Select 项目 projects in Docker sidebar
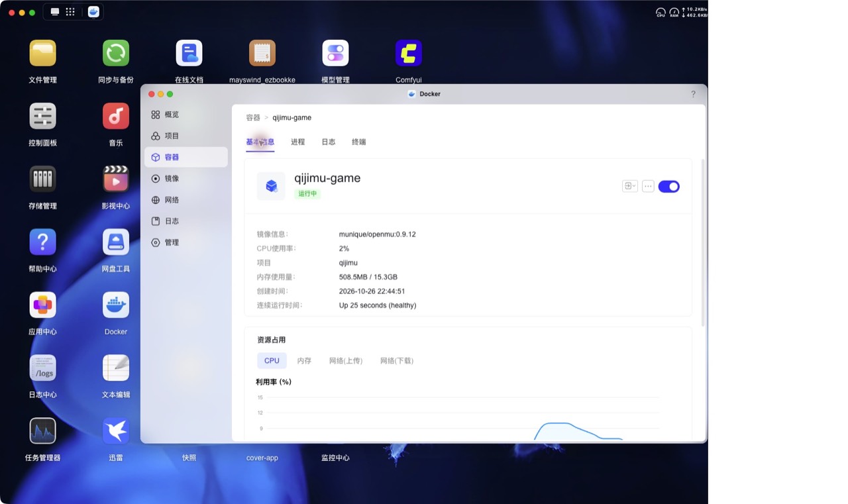This screenshot has width=848, height=504. (x=186, y=136)
